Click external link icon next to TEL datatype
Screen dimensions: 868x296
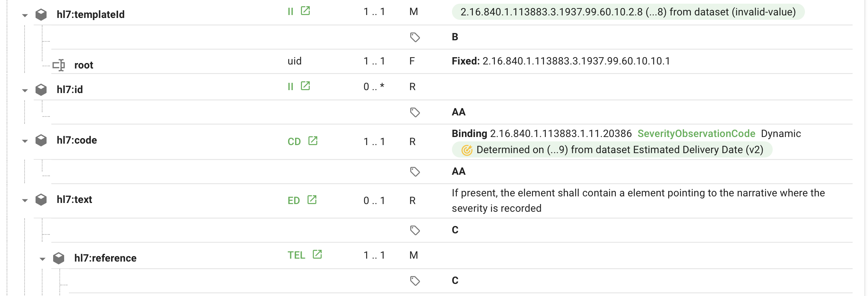click(317, 255)
